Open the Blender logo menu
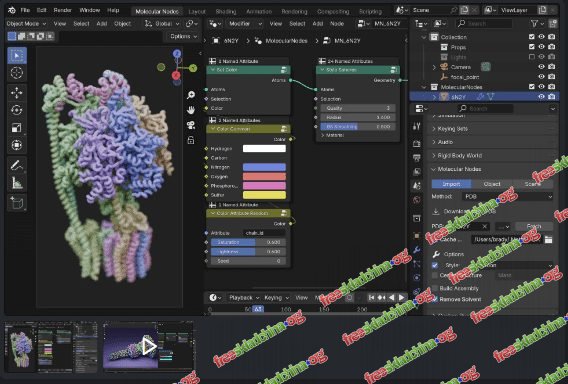568x384 pixels. 12,10
